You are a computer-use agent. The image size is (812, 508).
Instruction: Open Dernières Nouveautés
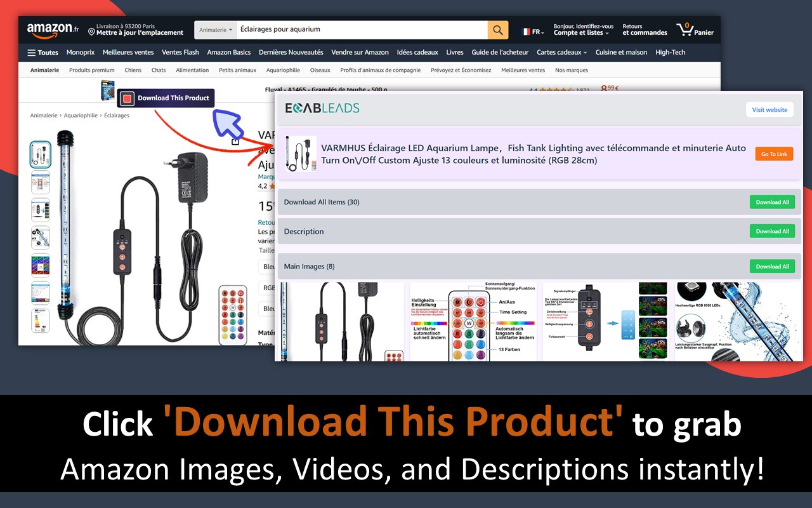[291, 53]
